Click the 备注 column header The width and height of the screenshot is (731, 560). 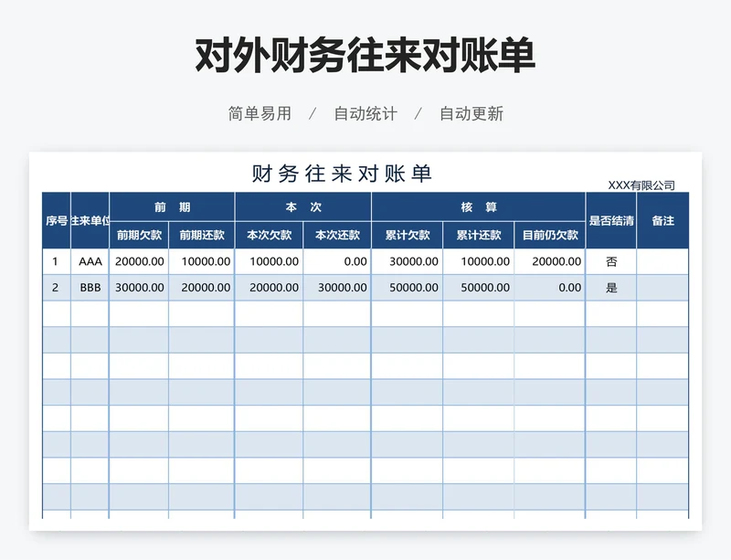click(x=662, y=220)
